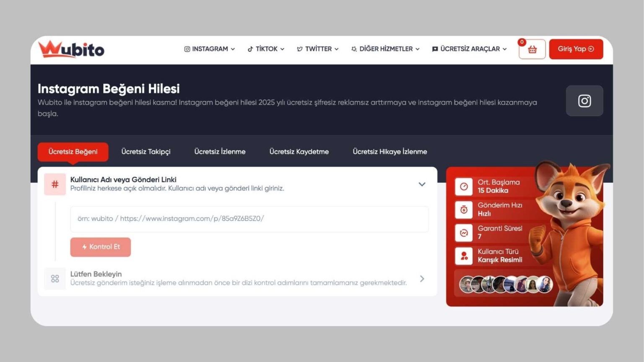Expand the Lütfen Bekleyin step arrow
644x362 pixels.
tap(422, 278)
